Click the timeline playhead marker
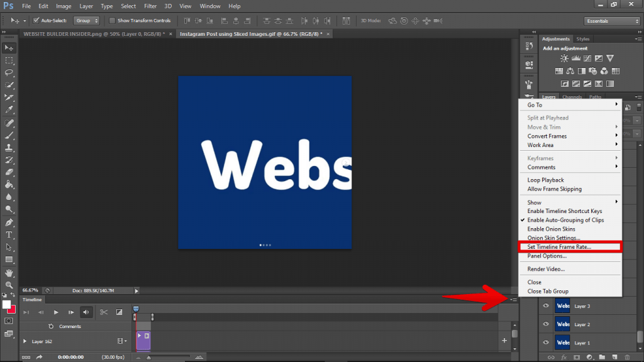 (x=136, y=308)
